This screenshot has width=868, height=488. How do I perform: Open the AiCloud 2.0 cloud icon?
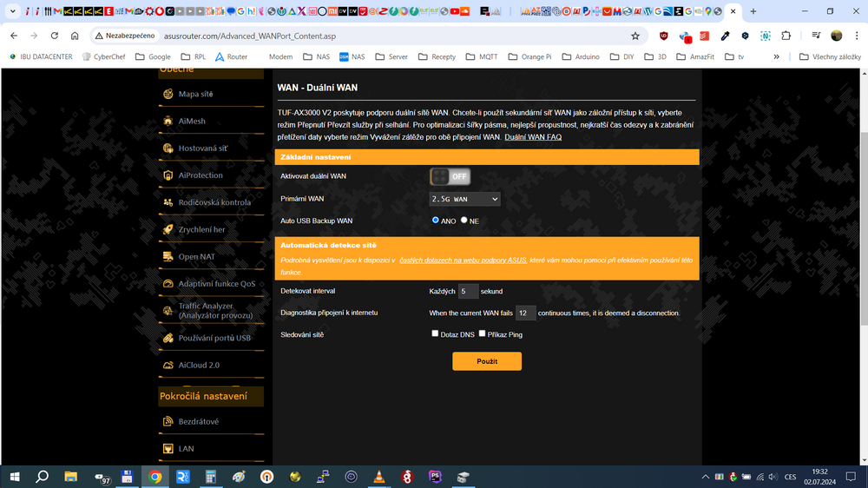click(x=168, y=365)
